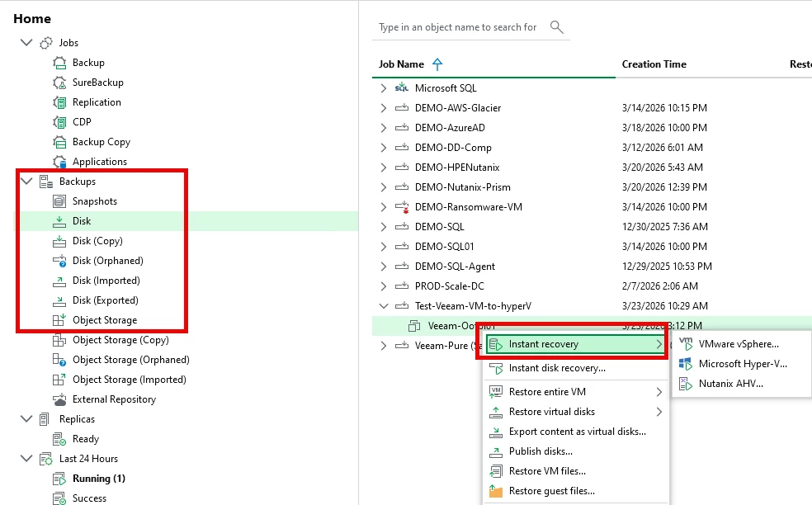Collapse the Jobs tree node
Image resolution: width=812 pixels, height=505 pixels.
[26, 42]
